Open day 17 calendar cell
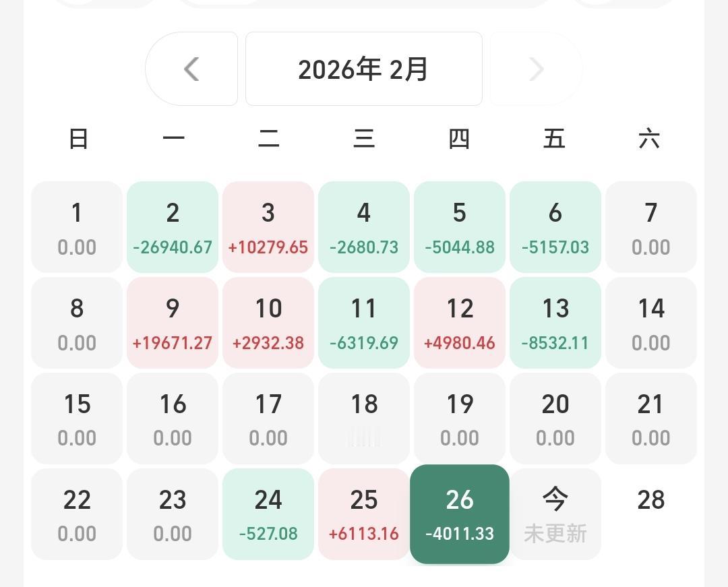This screenshot has width=728, height=587. pos(268,418)
